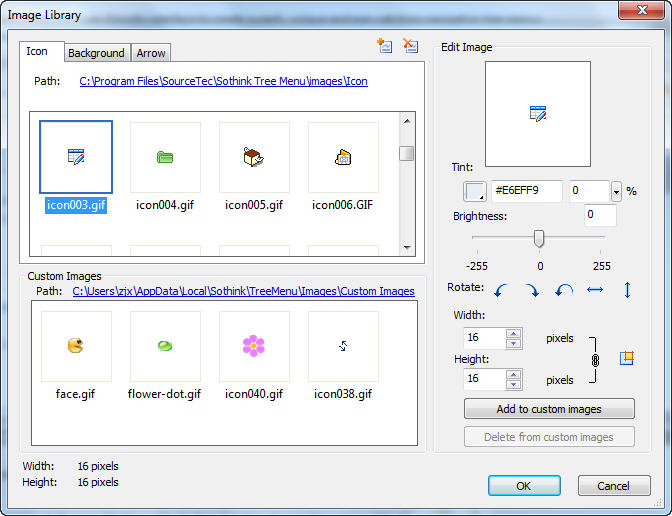The width and height of the screenshot is (672, 516).
Task: Click the icon003.gif filename label
Action: (x=76, y=205)
